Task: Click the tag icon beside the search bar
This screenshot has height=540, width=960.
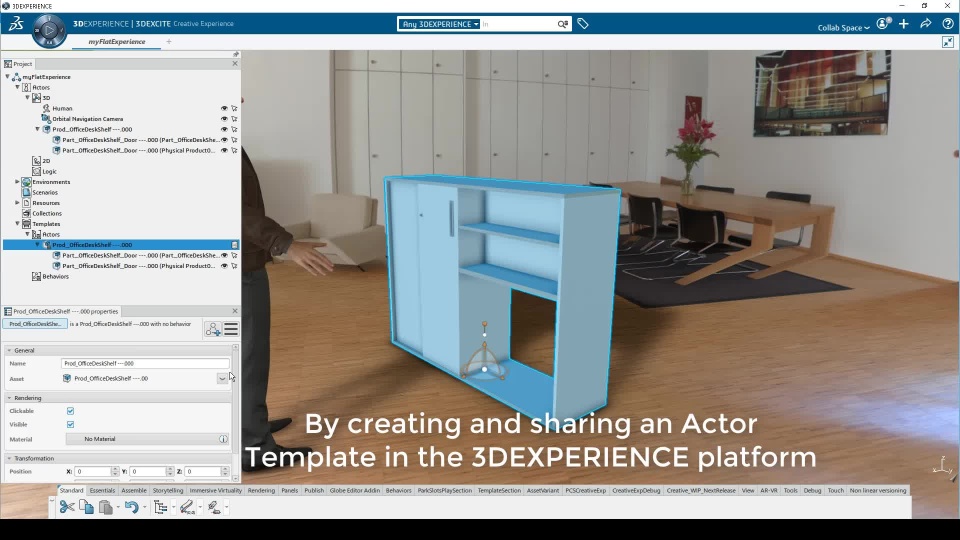Action: [x=583, y=24]
